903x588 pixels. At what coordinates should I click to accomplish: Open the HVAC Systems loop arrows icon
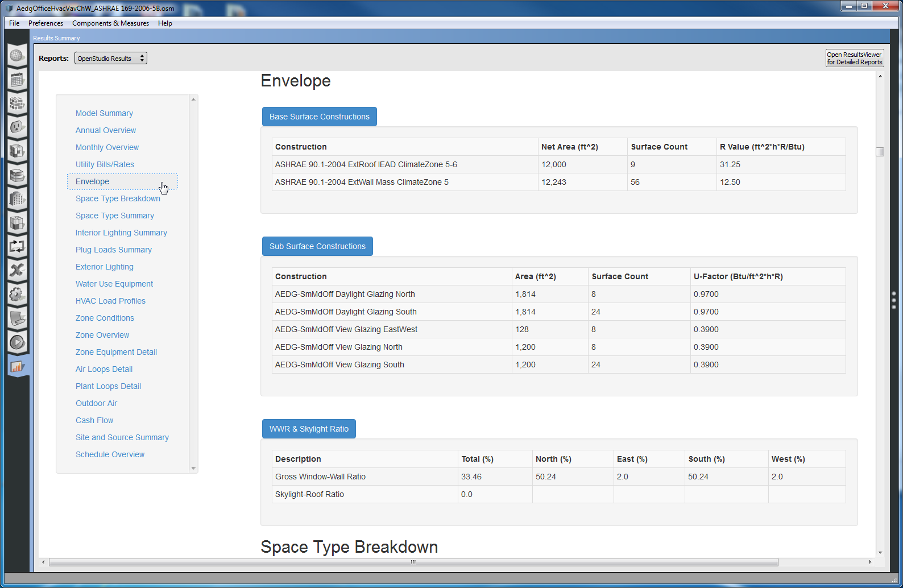[x=16, y=247]
